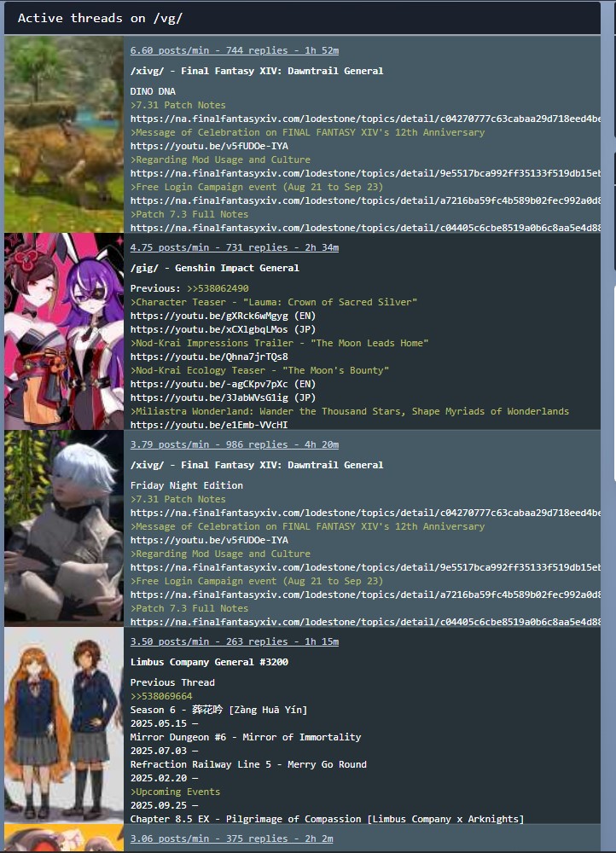This screenshot has height=853, width=616.
Task: Click '>Patch 7.3 Full Notes' in Friday Night thread
Action: pyautogui.click(x=189, y=608)
